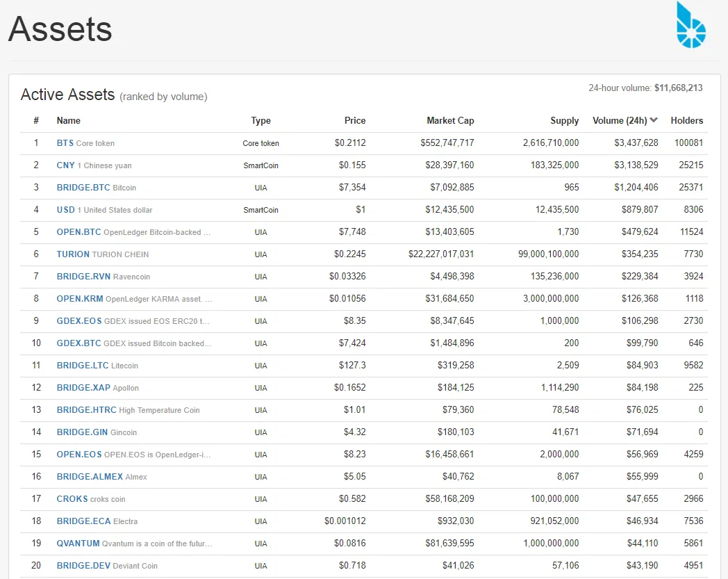
Task: Open the BRIDGE.HTRC asset link
Action: click(86, 410)
